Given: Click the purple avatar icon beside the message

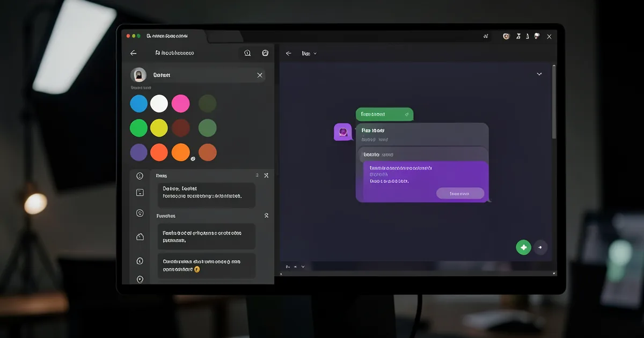Looking at the screenshot, I should (x=343, y=132).
